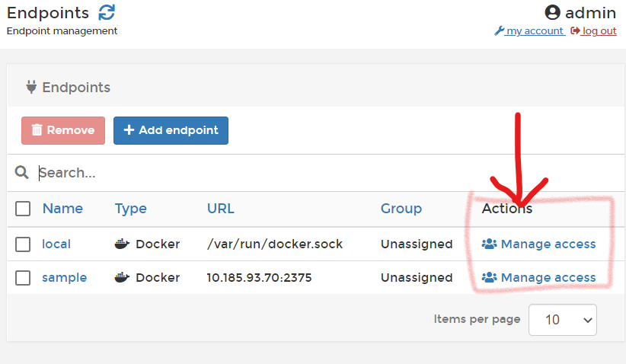Open Manage access for sample endpoint
626x364 pixels.
click(x=539, y=278)
